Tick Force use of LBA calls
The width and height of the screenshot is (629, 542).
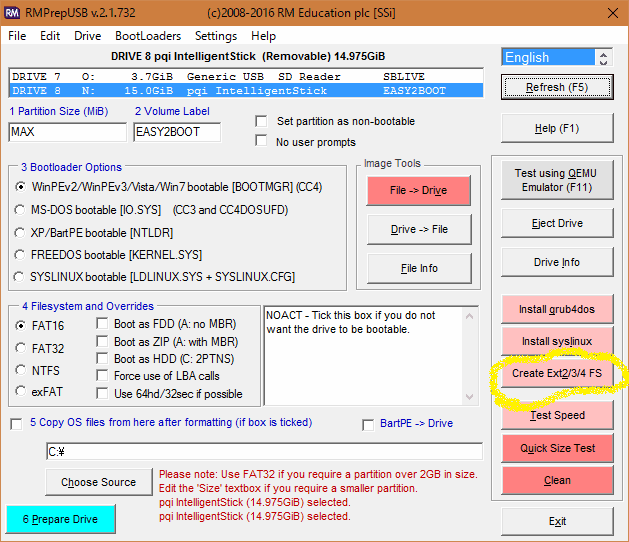tap(102, 376)
